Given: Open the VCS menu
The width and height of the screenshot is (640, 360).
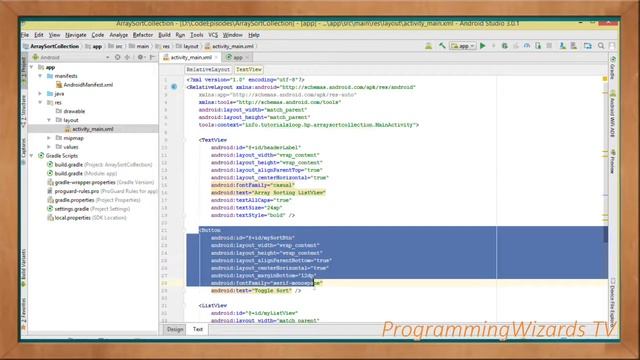Looking at the screenshot, I should point(213,35).
